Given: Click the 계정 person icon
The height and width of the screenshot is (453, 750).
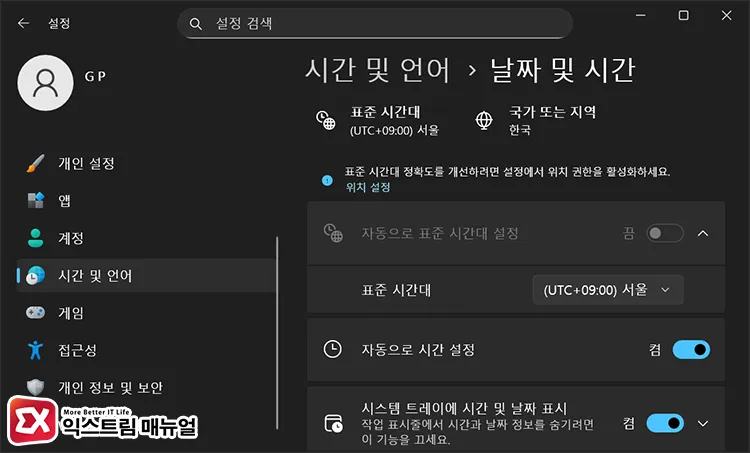Looking at the screenshot, I should (35, 238).
